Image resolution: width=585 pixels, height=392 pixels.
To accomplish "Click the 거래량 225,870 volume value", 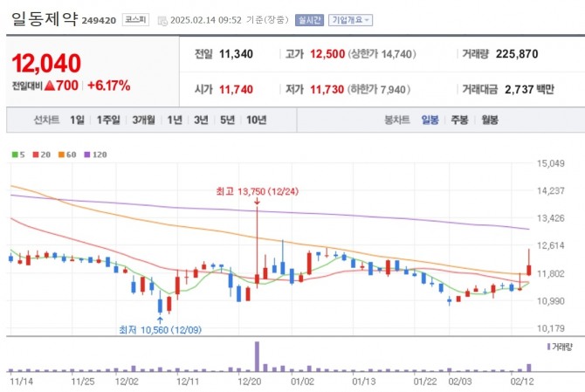I will (x=517, y=54).
